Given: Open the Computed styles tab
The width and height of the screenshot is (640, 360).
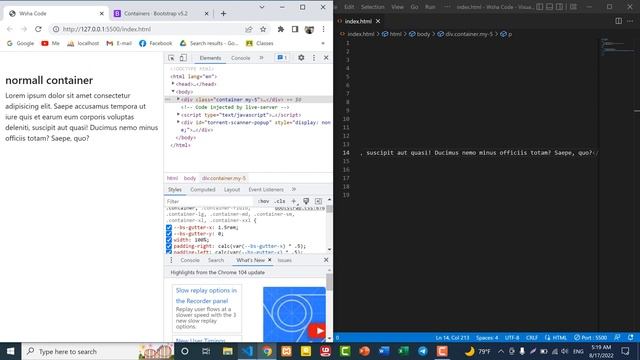Looking at the screenshot, I should [202, 189].
